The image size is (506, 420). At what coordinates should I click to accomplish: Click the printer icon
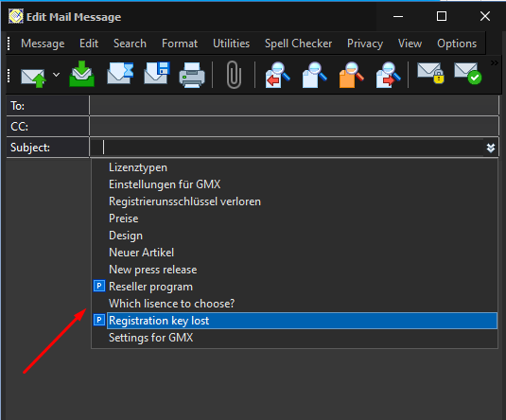click(192, 75)
